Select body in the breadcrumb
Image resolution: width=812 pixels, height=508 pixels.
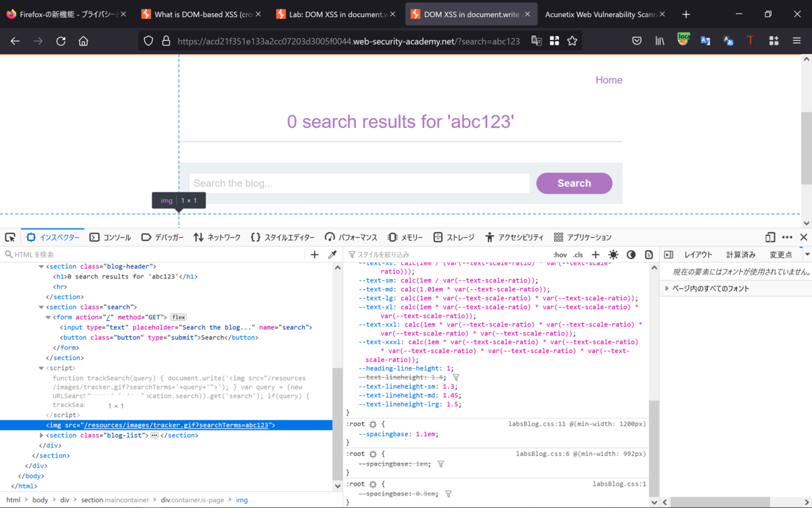[x=40, y=500]
